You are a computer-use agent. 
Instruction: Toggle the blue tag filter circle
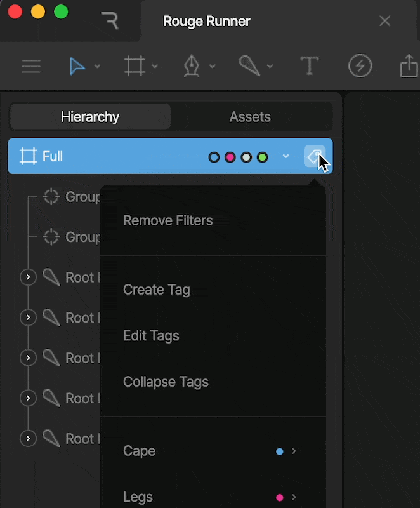click(214, 157)
